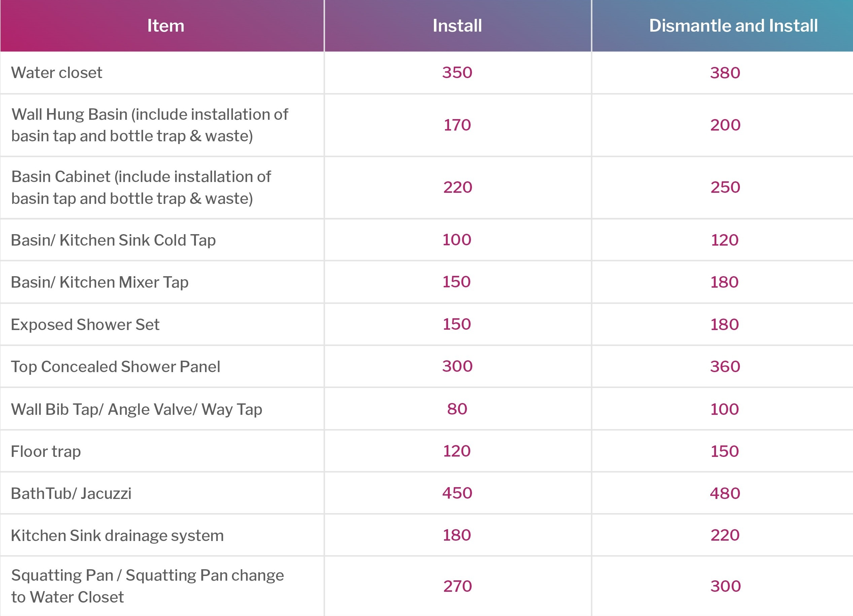The width and height of the screenshot is (853, 616).
Task: Select the Water closet row label
Action: [x=57, y=73]
